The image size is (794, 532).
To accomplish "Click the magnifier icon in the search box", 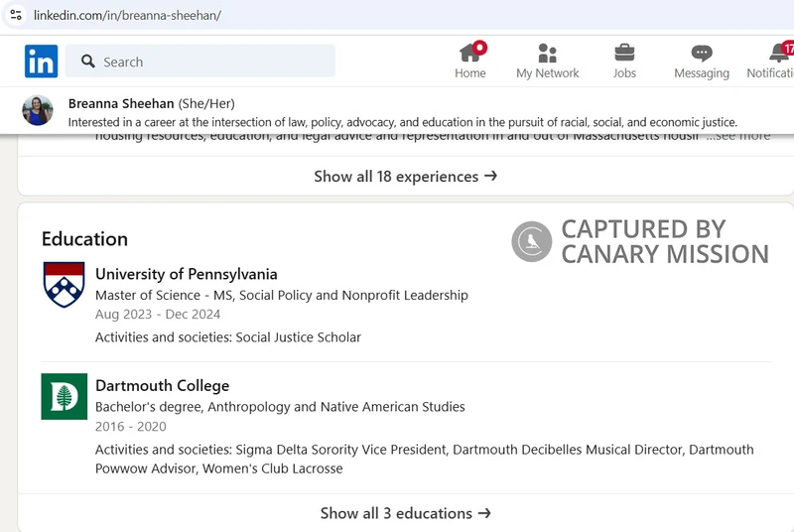I will (x=88, y=62).
